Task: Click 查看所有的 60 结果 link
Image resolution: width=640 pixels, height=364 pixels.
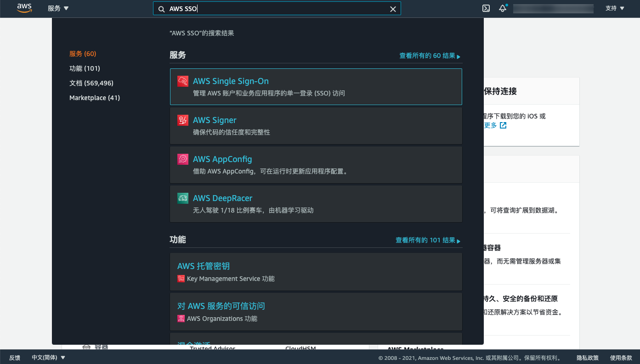Action: (x=429, y=56)
